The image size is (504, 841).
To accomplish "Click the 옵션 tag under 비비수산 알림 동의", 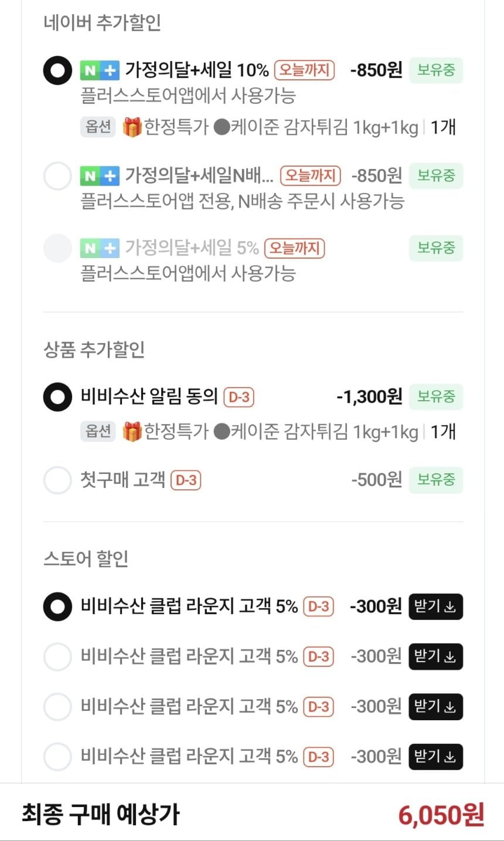I will (98, 432).
